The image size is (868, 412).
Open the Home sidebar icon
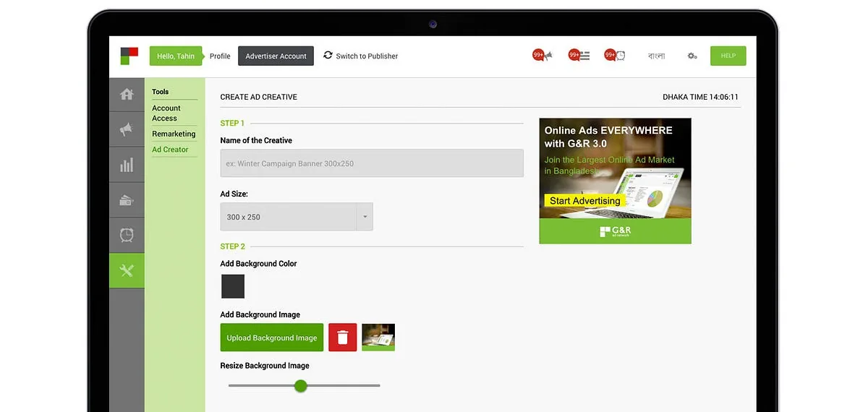pos(127,95)
